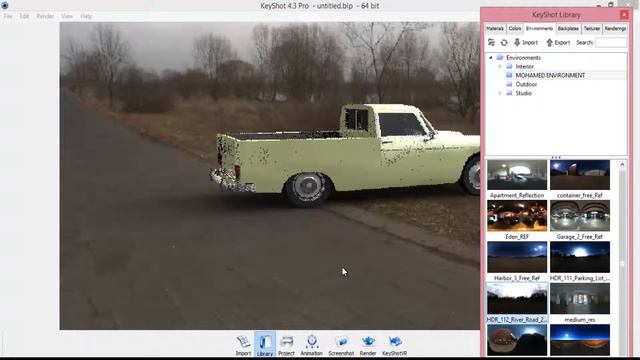Switch to the Colors tab
Image resolution: width=640 pixels, height=360 pixels.
tap(515, 29)
